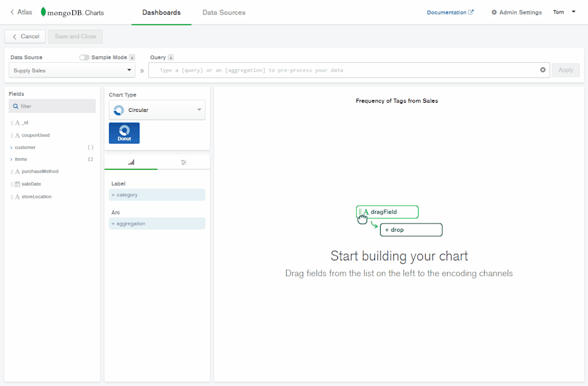Expand the customer field
588x386 pixels.
(x=10, y=147)
